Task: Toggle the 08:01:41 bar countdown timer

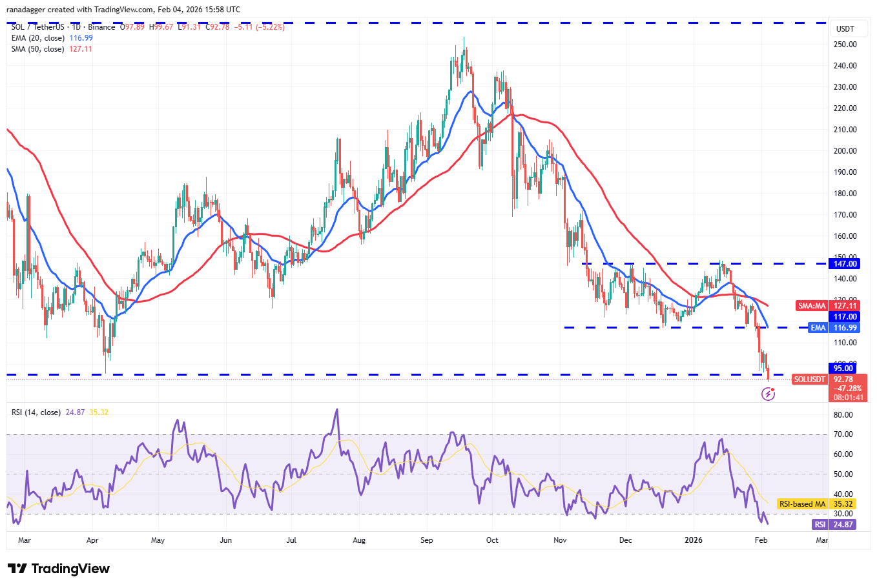Action: pyautogui.click(x=848, y=398)
